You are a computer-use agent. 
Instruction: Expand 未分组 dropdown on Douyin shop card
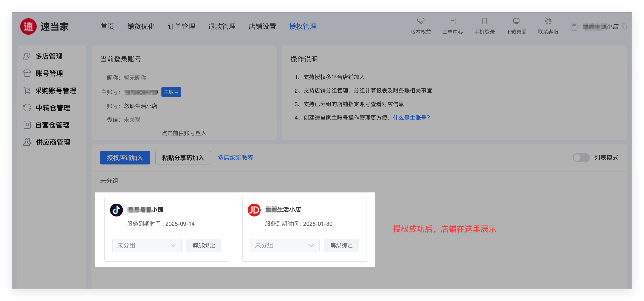(x=147, y=245)
